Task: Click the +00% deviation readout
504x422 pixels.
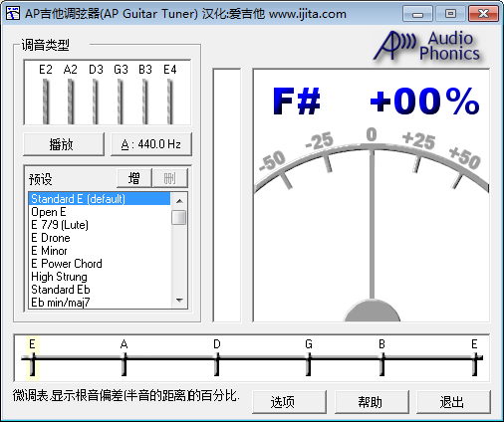Action: pyautogui.click(x=424, y=101)
